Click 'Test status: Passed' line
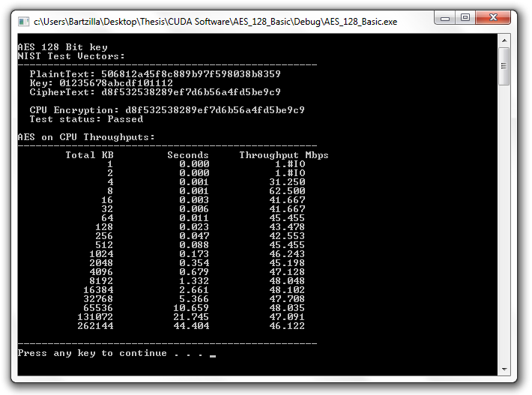The image size is (532, 395). coord(86,119)
